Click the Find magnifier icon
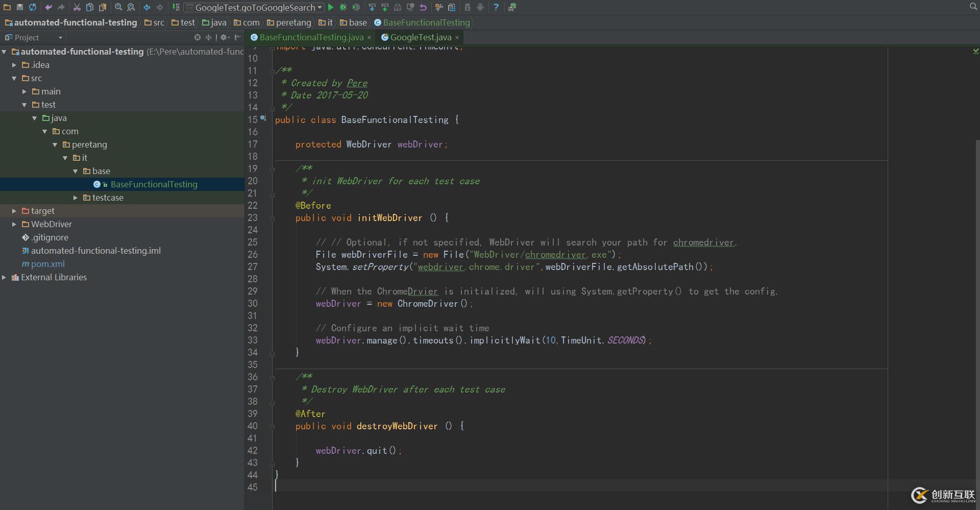Viewport: 980px width, 510px height. pos(118,7)
